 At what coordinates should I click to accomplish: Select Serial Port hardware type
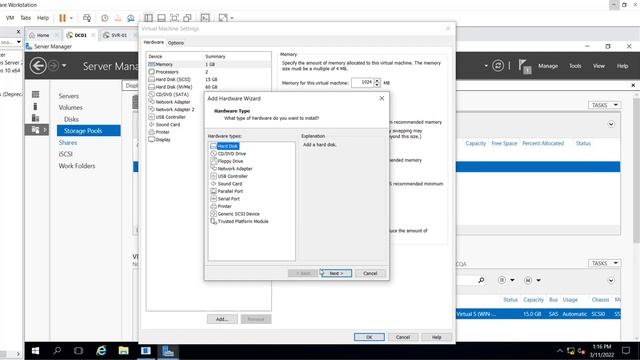tap(225, 199)
